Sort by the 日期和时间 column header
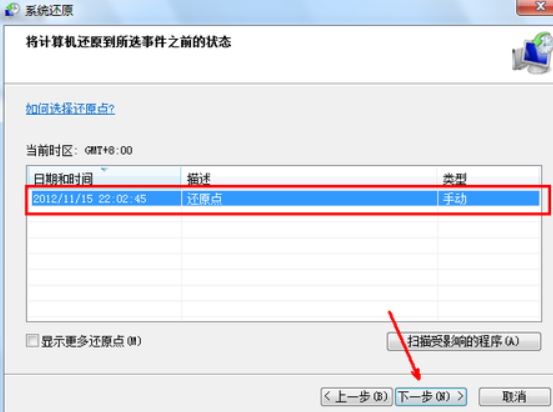This screenshot has width=553, height=412. [104, 175]
